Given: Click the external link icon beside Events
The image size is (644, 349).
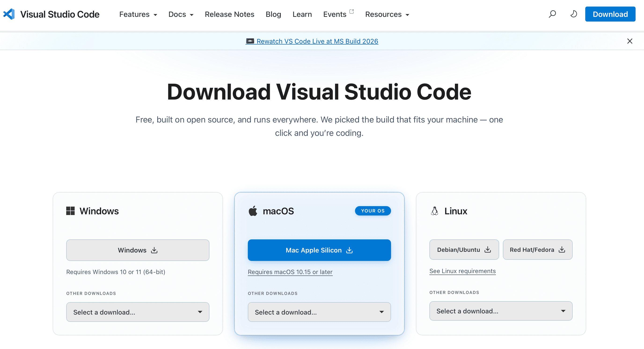Looking at the screenshot, I should point(351,11).
